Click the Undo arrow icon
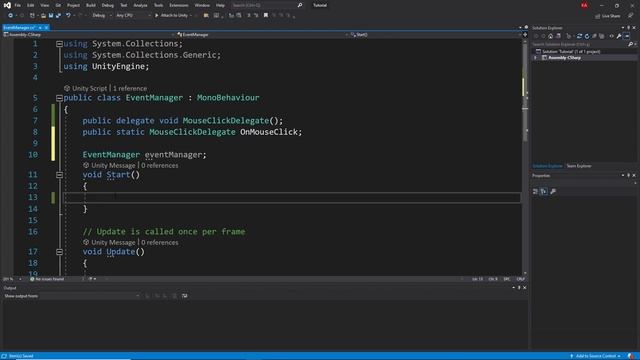640x360 pixels. point(68,16)
